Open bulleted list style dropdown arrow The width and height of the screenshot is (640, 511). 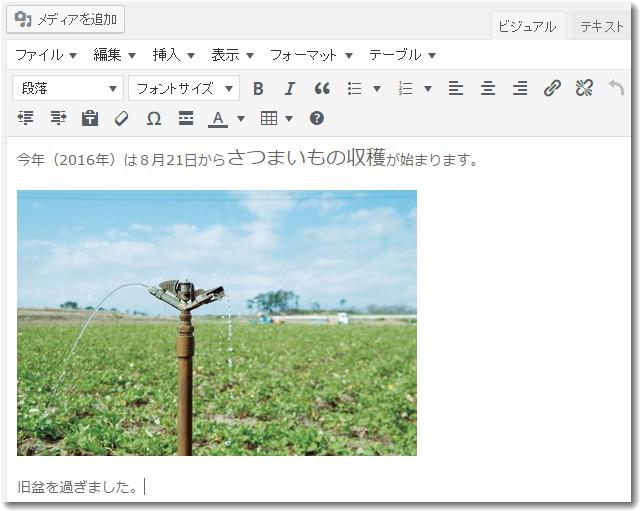pos(377,89)
